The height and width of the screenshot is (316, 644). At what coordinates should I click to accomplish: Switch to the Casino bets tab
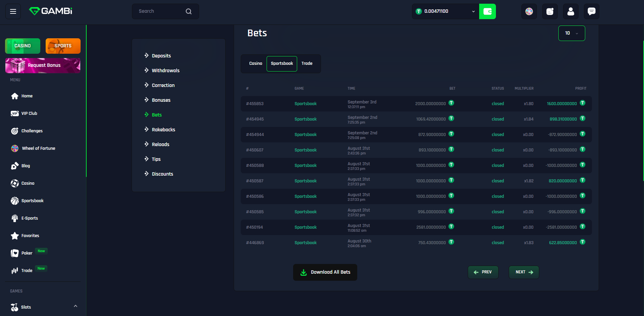pos(256,63)
